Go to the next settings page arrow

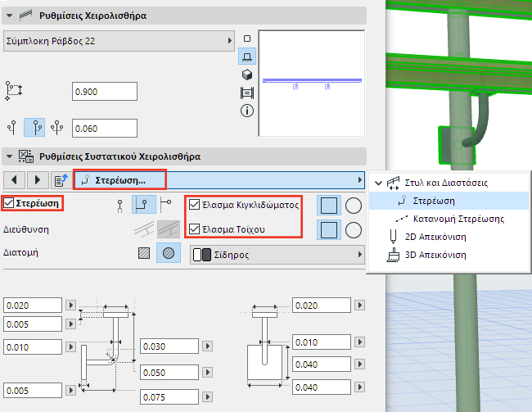tap(38, 180)
